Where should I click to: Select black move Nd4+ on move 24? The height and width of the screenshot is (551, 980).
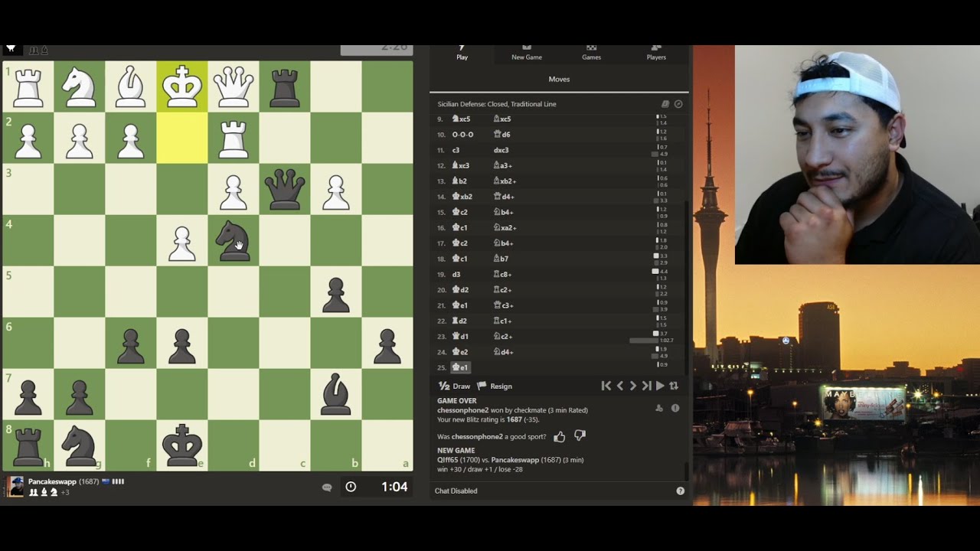(504, 352)
